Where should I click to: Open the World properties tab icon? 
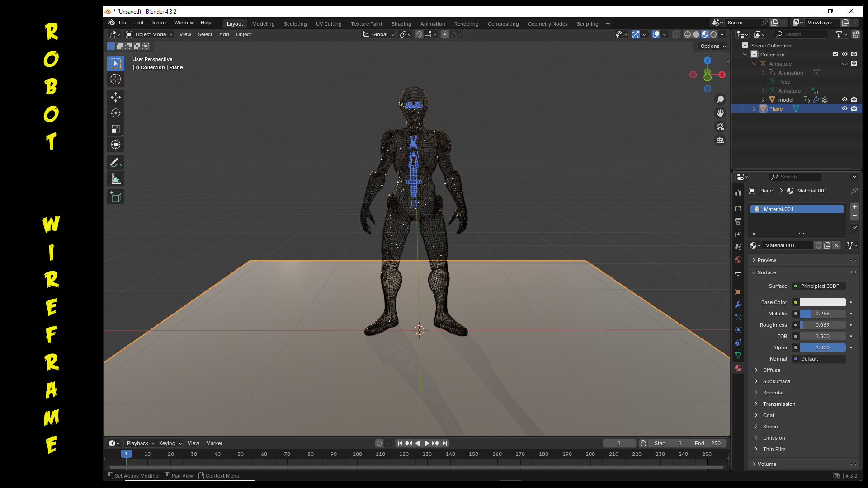pos(738,259)
